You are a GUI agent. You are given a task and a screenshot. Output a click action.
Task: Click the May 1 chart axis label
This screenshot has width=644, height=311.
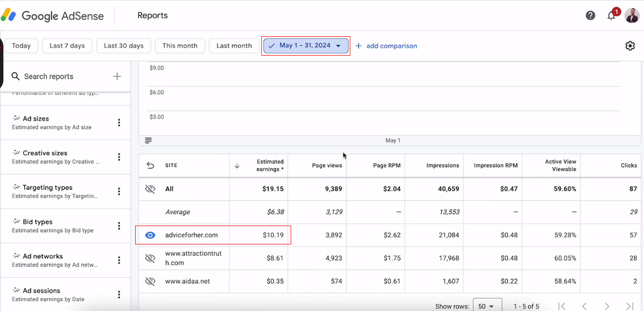pos(393,141)
